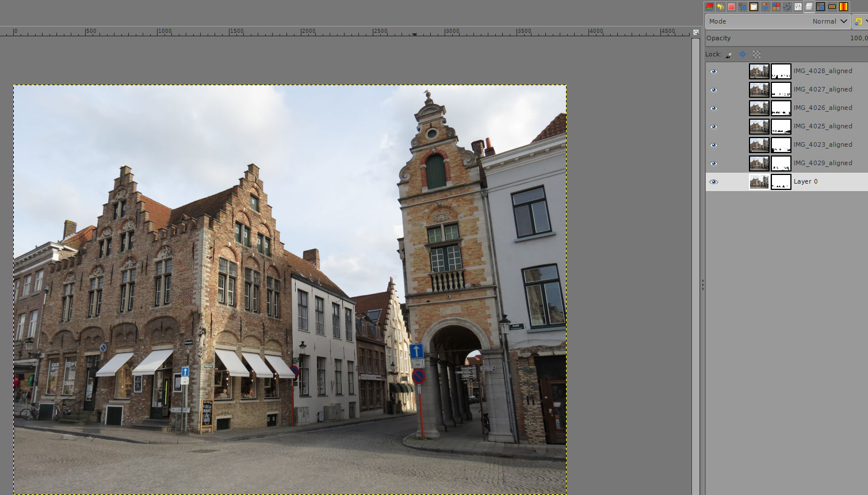The image size is (868, 495).
Task: Toggle visibility of IMG_4025_aligned layer
Action: (713, 127)
